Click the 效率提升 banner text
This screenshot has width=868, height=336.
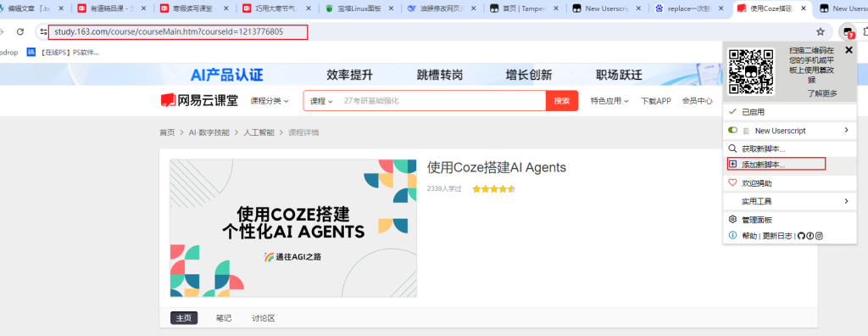pos(349,75)
